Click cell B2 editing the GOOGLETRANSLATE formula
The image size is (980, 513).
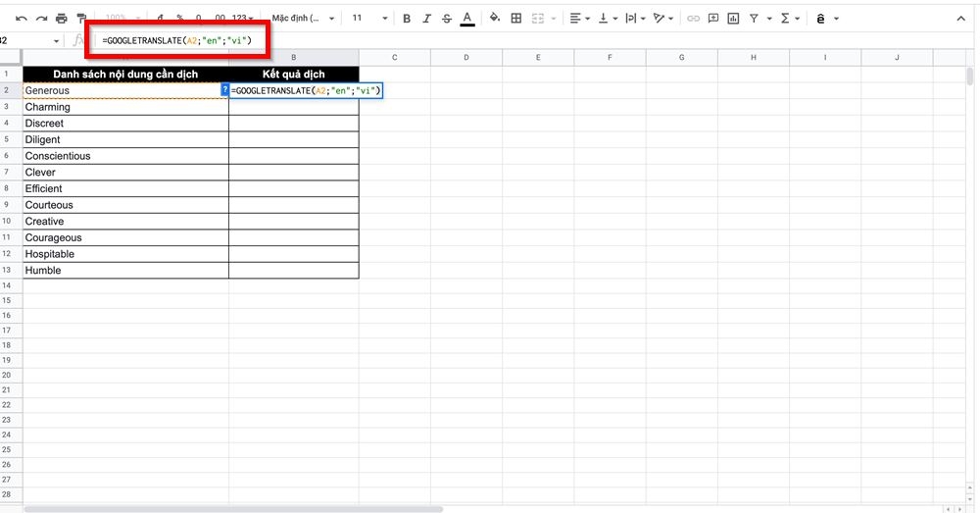[x=306, y=90]
